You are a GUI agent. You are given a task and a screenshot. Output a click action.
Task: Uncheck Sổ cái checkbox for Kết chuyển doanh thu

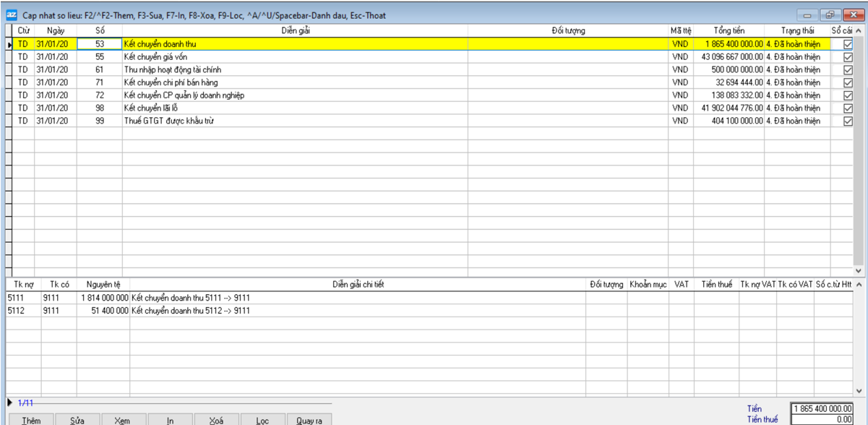tap(848, 44)
